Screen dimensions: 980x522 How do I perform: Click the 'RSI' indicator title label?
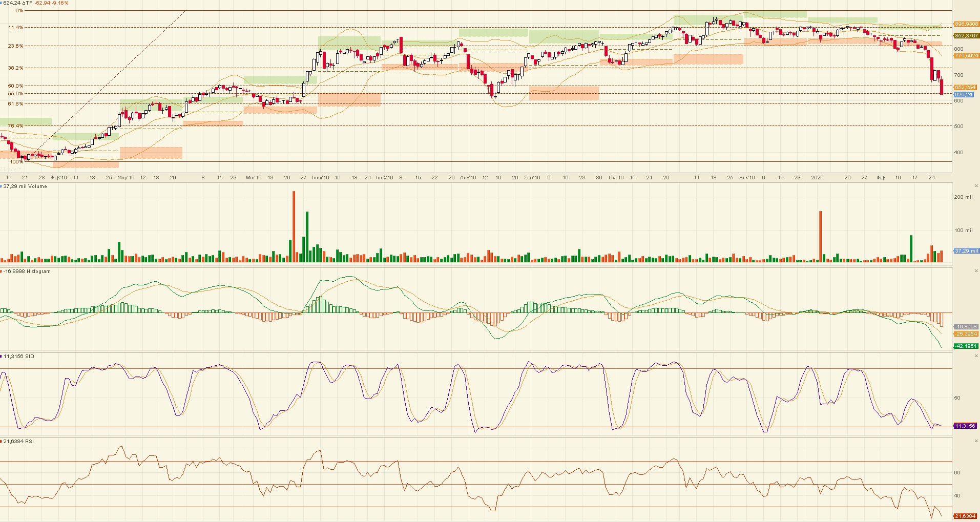[x=29, y=442]
